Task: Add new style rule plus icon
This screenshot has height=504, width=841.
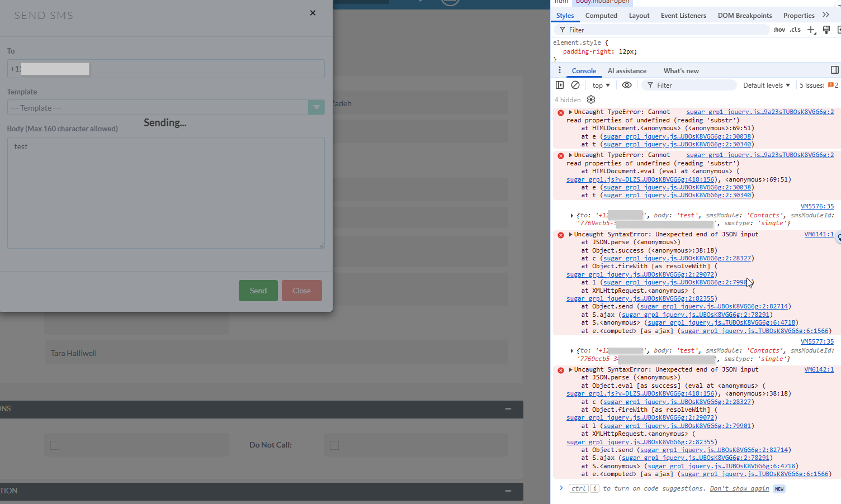Action: click(811, 30)
